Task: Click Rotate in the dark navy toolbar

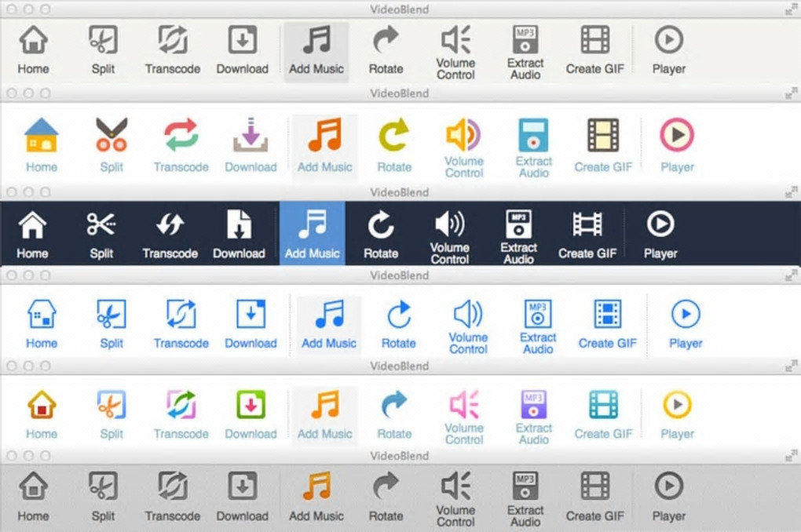Action: coord(381,234)
